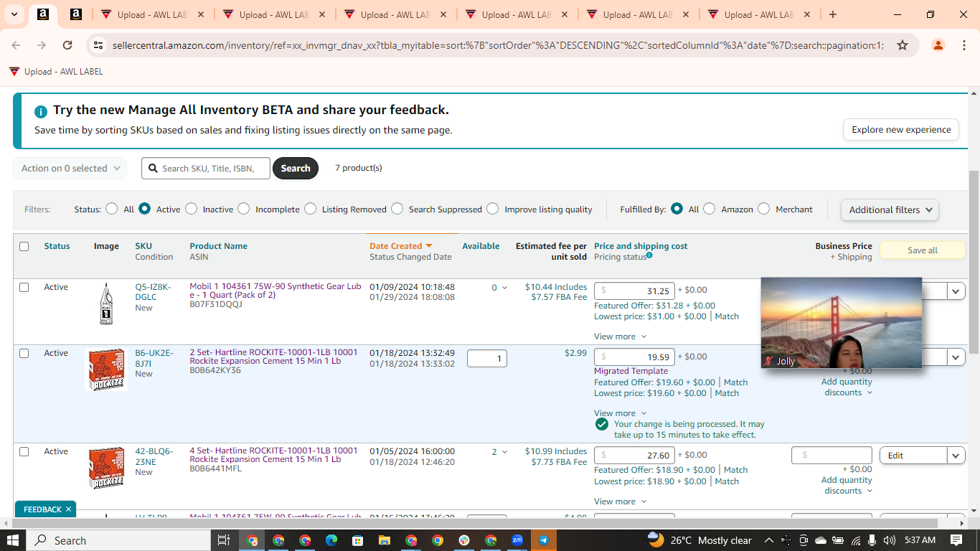Click the info icon in the BETA banner
The height and width of the screenshot is (551, 980).
coord(41,111)
